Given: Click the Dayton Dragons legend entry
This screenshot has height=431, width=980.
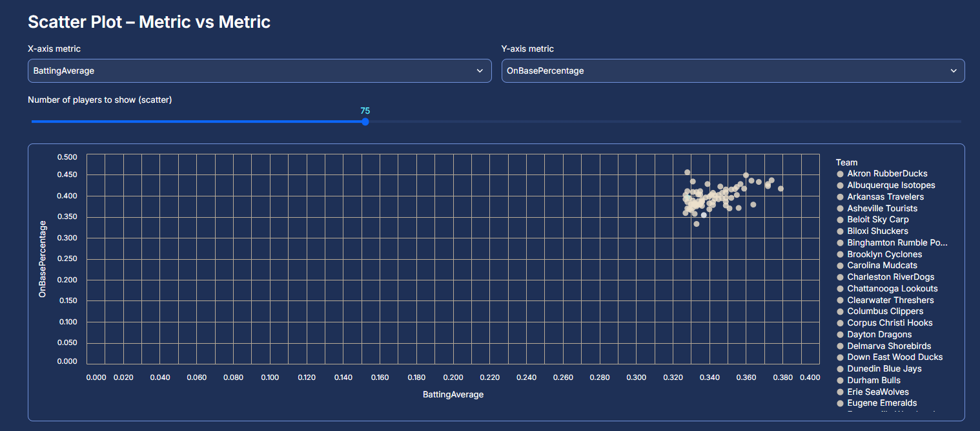Looking at the screenshot, I should (x=874, y=335).
